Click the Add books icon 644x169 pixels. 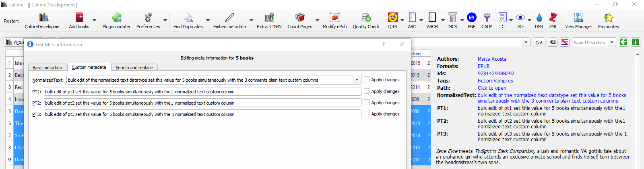(79, 18)
